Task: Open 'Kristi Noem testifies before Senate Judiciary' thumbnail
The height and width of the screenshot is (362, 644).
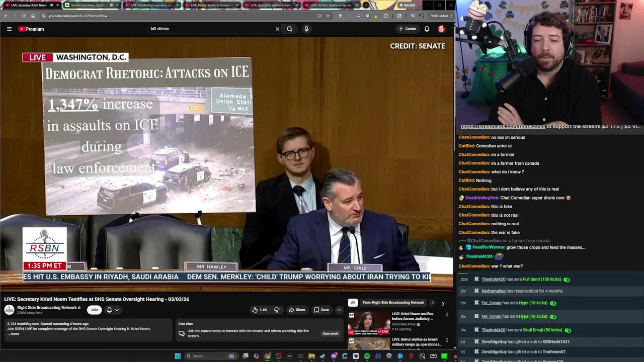Action: [x=369, y=323]
